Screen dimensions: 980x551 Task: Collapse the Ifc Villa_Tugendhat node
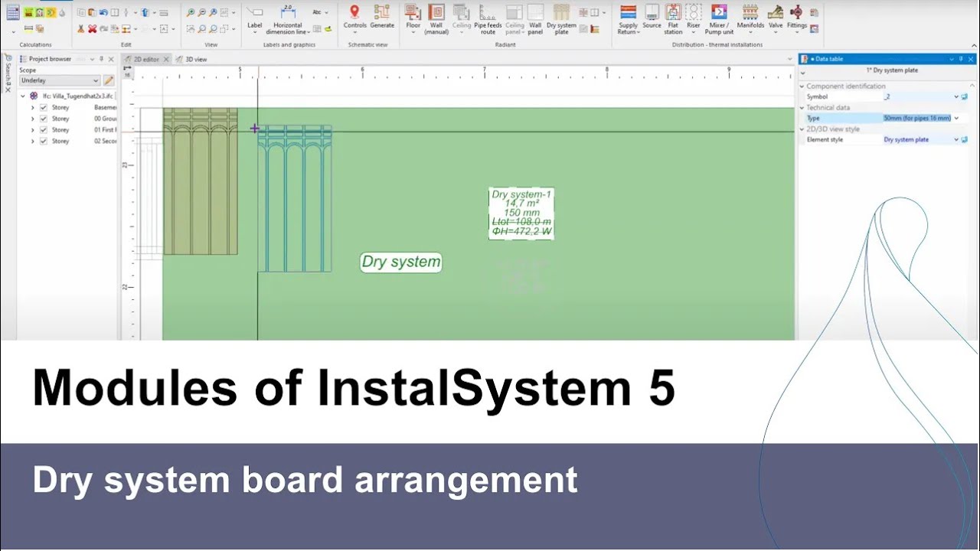21,96
